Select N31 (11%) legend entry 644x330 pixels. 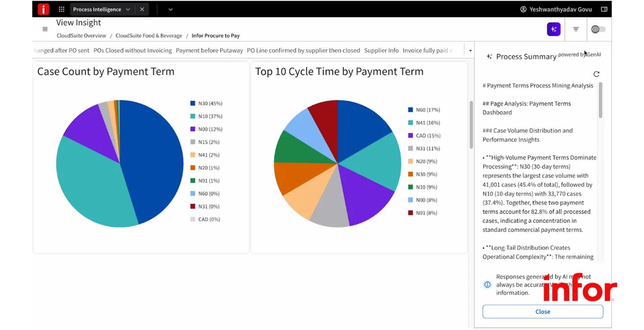point(424,149)
